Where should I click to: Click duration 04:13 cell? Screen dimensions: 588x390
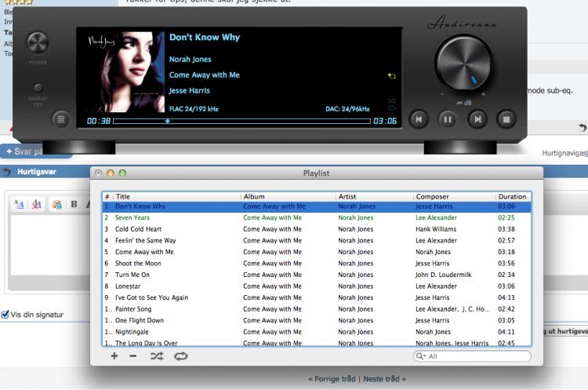[x=506, y=297]
